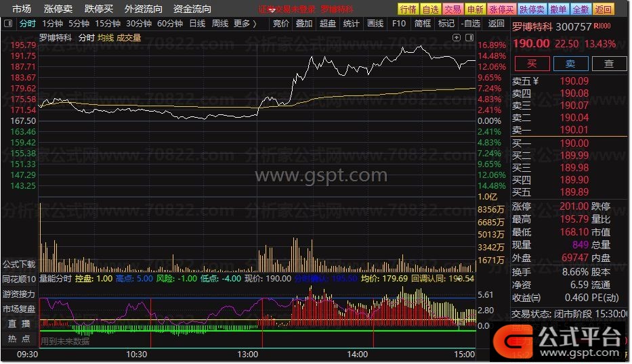Click the upload arrow icon above chart
This screenshot has width=632, height=364.
pos(457,37)
